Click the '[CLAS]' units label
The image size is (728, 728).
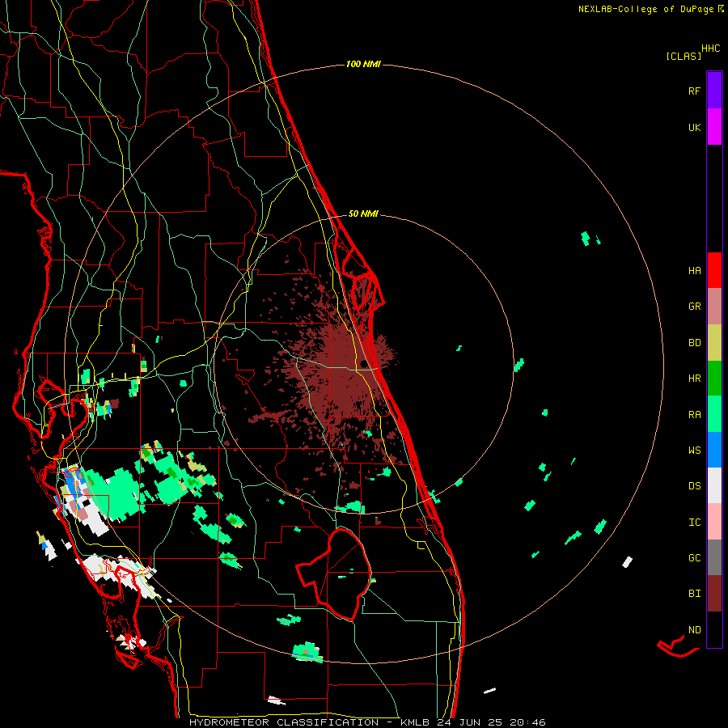pos(684,56)
